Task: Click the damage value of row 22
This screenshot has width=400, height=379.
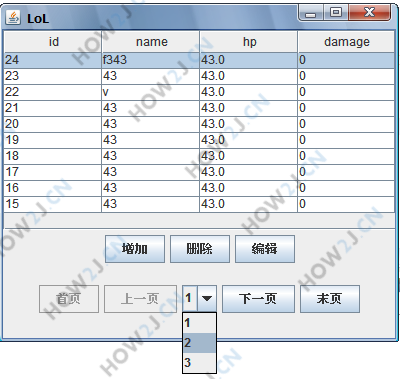Action: (346, 92)
